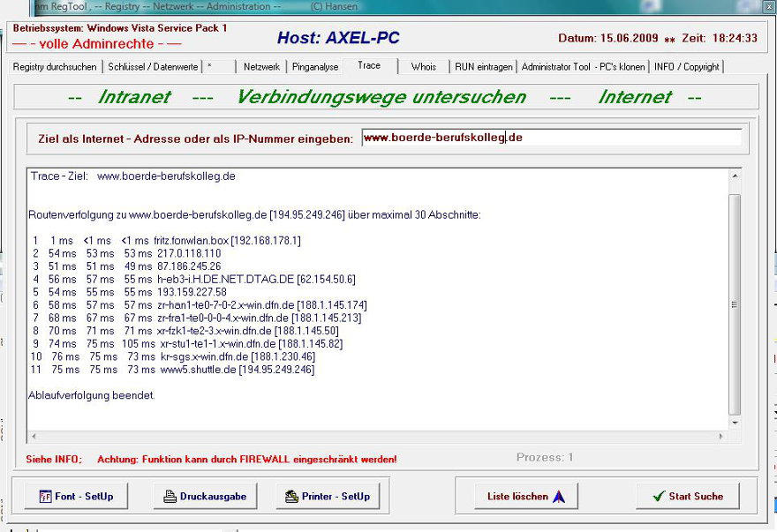Select the Netzwerk tab
The height and width of the screenshot is (532, 777).
click(261, 67)
